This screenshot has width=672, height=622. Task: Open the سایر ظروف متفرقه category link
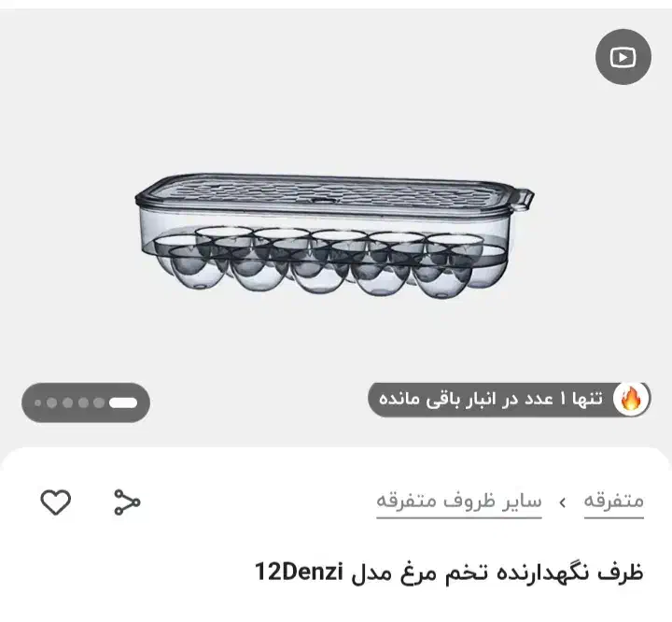(459, 502)
